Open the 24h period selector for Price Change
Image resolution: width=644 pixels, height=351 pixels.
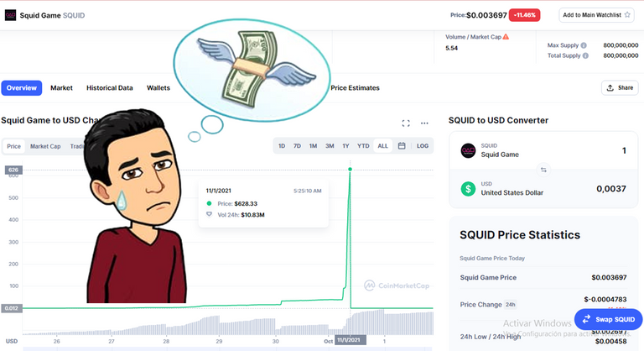click(x=510, y=305)
